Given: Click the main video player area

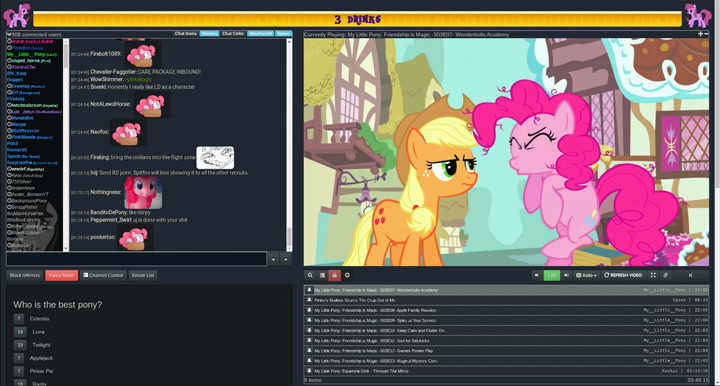Looking at the screenshot, I should click(x=506, y=152).
